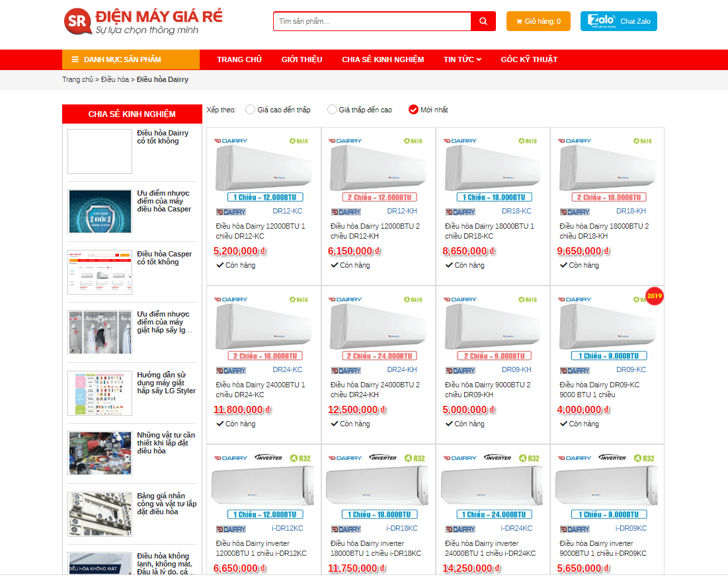The image size is (728, 579).
Task: Open article Điều hòa Casper có tốt không
Action: [x=164, y=258]
